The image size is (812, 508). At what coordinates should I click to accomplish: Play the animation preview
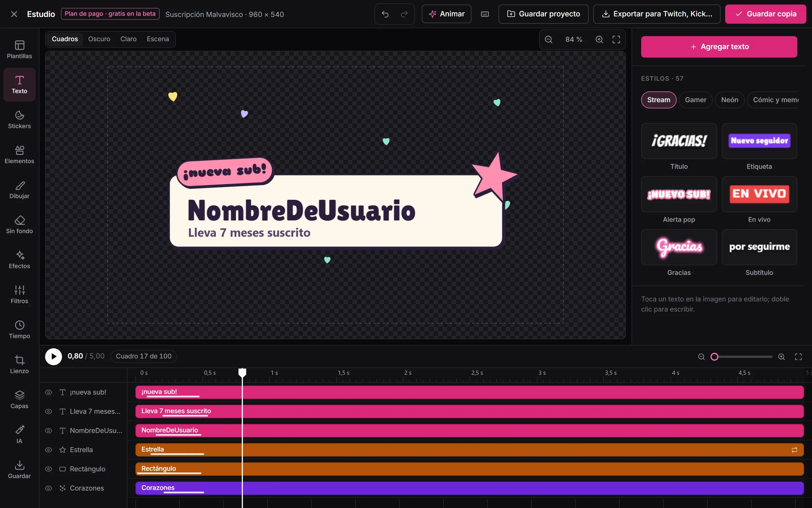coord(54,356)
